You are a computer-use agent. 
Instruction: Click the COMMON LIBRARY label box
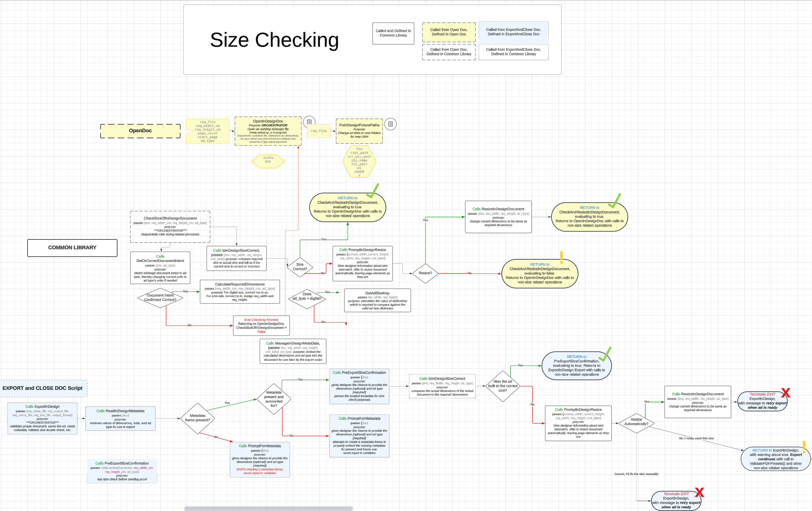coord(72,248)
